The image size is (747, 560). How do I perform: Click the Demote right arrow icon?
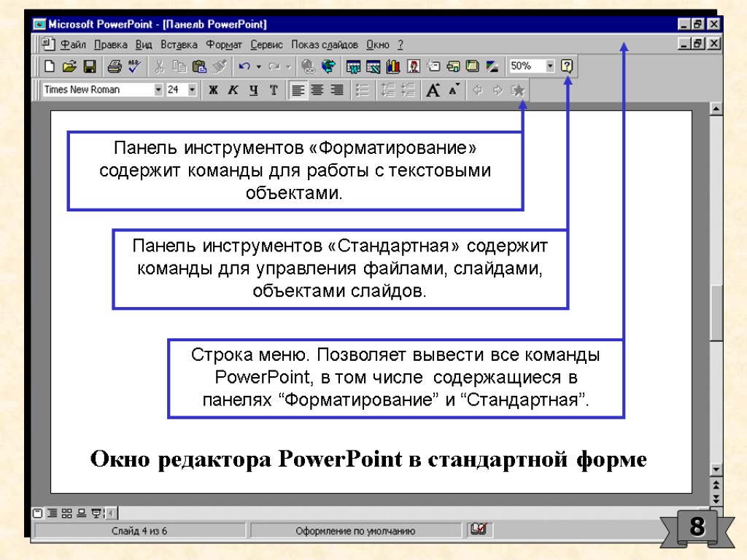(498, 90)
